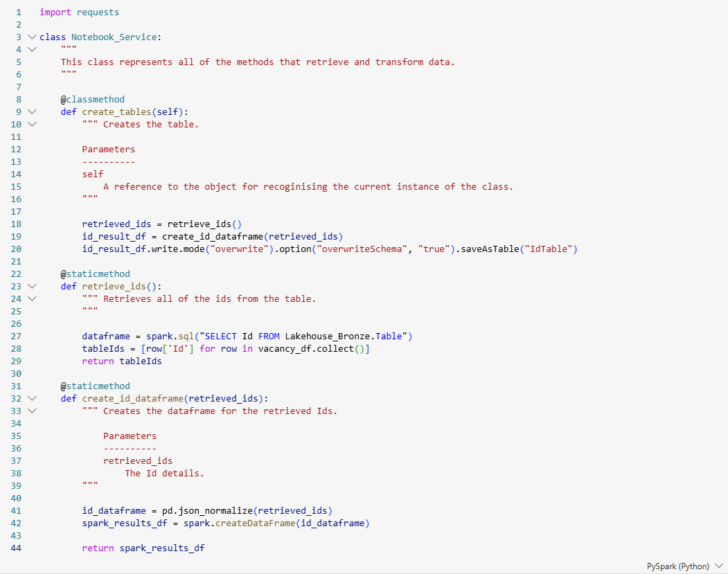Place cursor on the import requests statement
728x574 pixels.
click(x=79, y=12)
